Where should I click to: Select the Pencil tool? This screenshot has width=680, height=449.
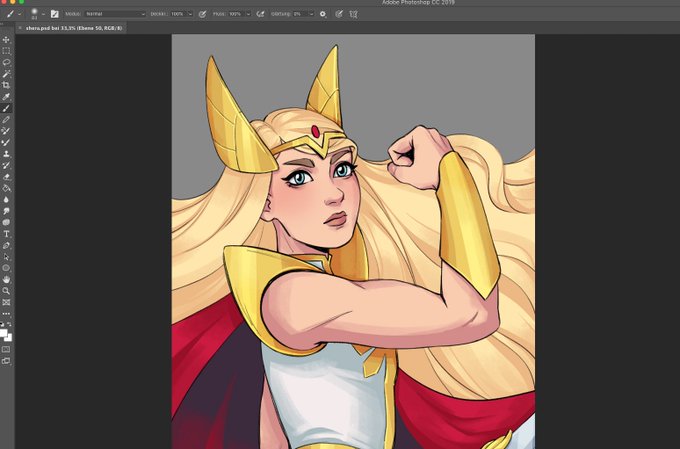pyautogui.click(x=6, y=120)
